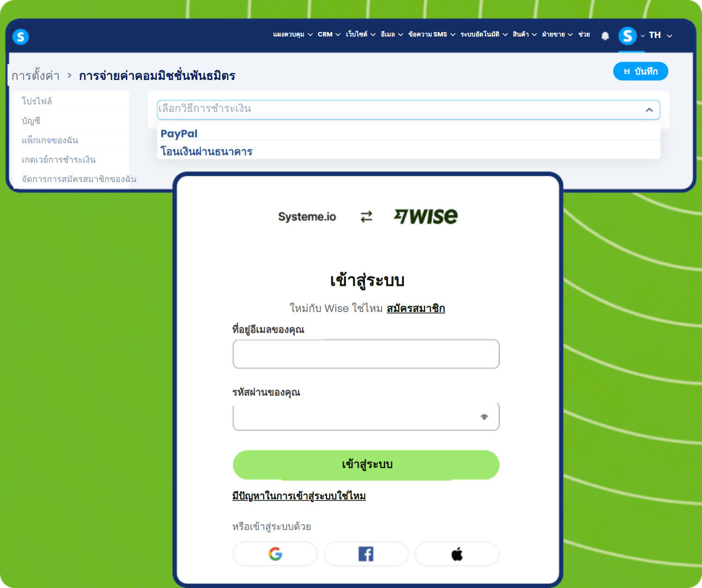Expand the ระบบอัตโนมัติ menu

pos(484,35)
